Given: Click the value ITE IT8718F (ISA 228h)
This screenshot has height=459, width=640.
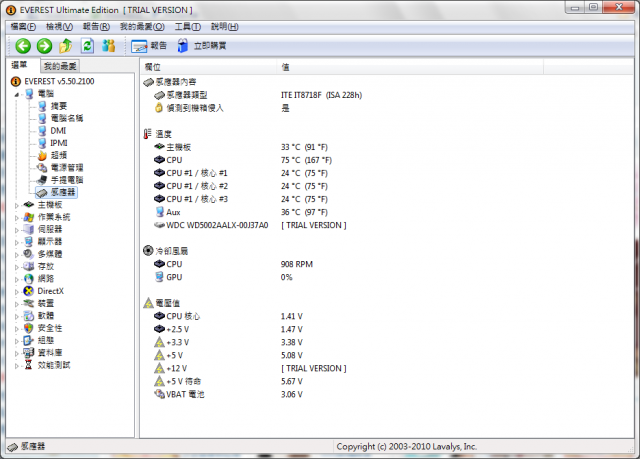Looking at the screenshot, I should (321, 95).
